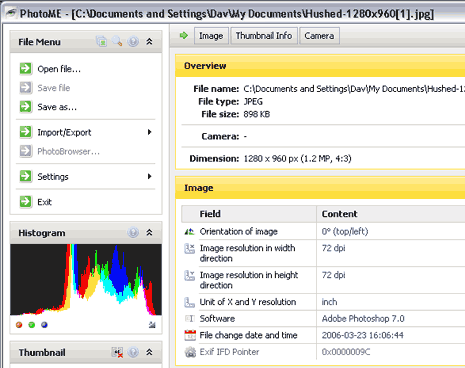The image size is (465, 368).
Task: Select the 'inch' content value
Action: (329, 302)
